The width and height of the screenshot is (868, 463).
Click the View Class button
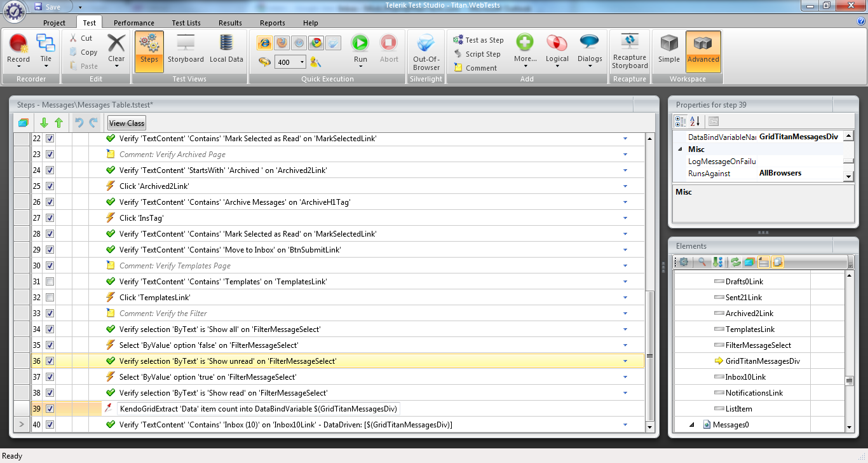point(127,123)
